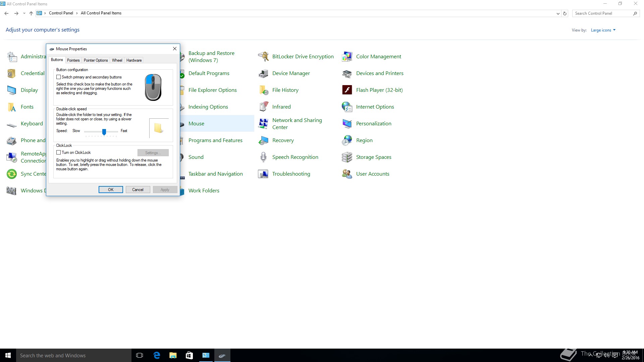Adjust the double-click speed slider

tap(104, 132)
